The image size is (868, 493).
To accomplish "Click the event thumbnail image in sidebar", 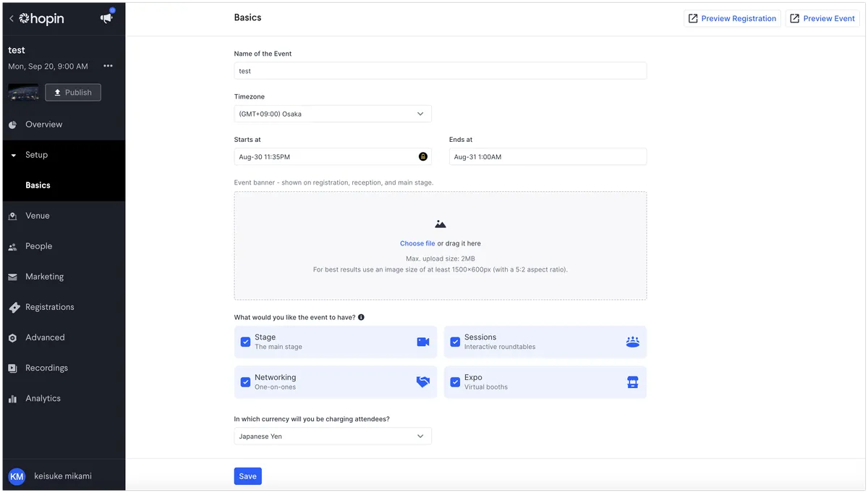I will point(24,92).
